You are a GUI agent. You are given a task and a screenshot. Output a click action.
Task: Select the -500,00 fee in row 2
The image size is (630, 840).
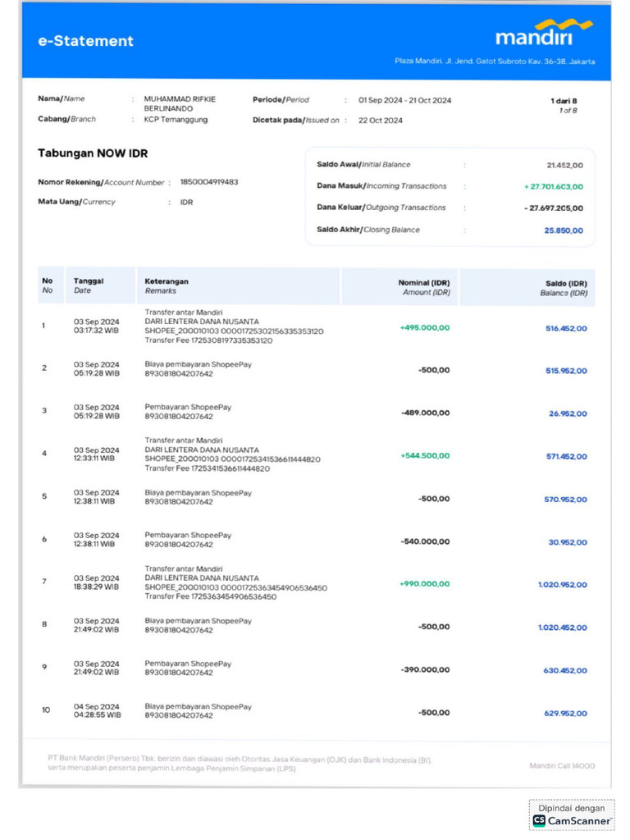434,370
